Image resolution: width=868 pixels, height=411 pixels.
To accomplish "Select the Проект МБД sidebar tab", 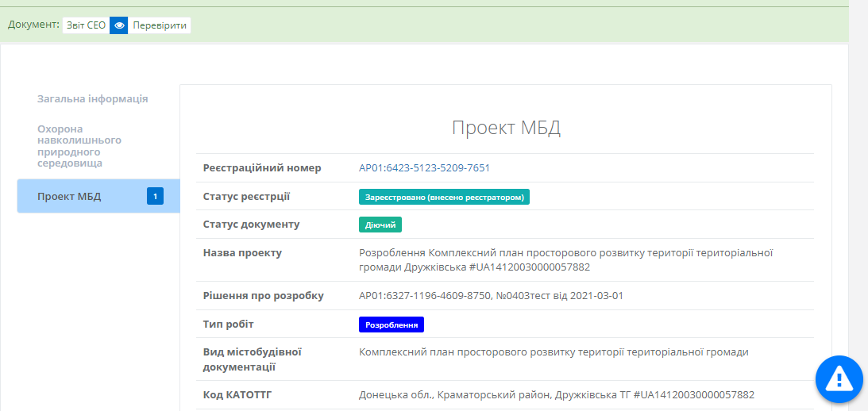I will (x=69, y=197).
